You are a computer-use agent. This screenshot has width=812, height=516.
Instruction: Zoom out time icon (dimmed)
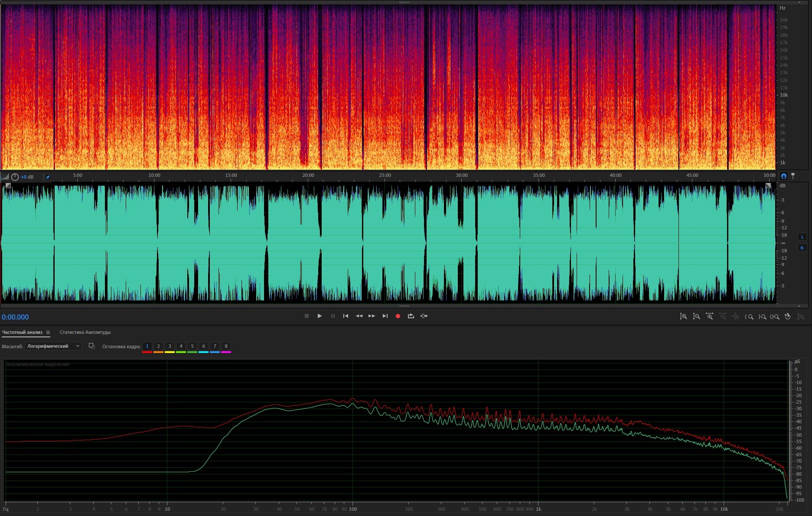(x=723, y=317)
